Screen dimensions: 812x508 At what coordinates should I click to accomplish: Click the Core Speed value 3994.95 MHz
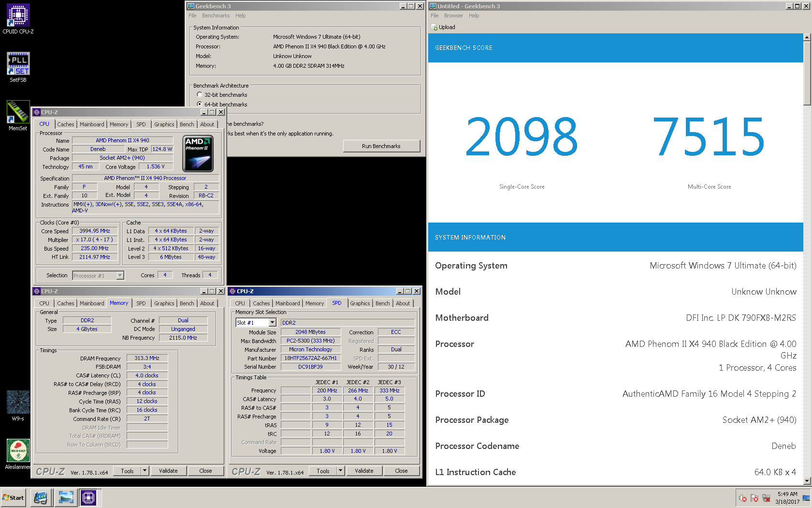95,231
